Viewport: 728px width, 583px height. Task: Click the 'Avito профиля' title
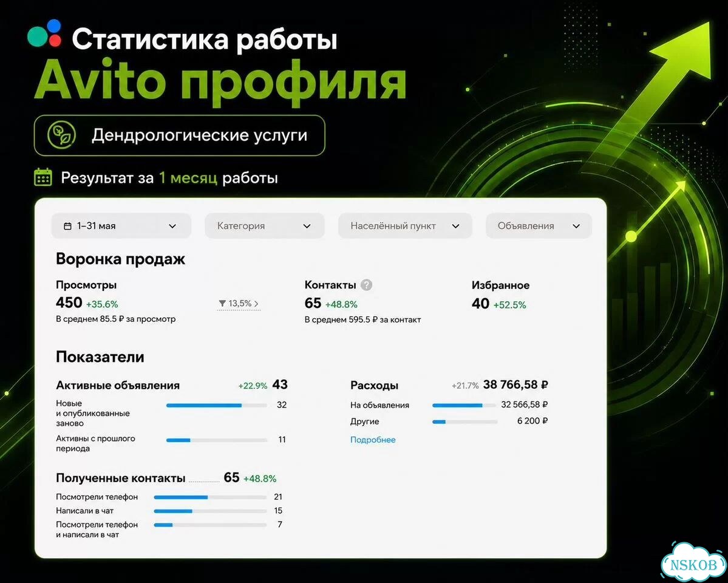220,82
